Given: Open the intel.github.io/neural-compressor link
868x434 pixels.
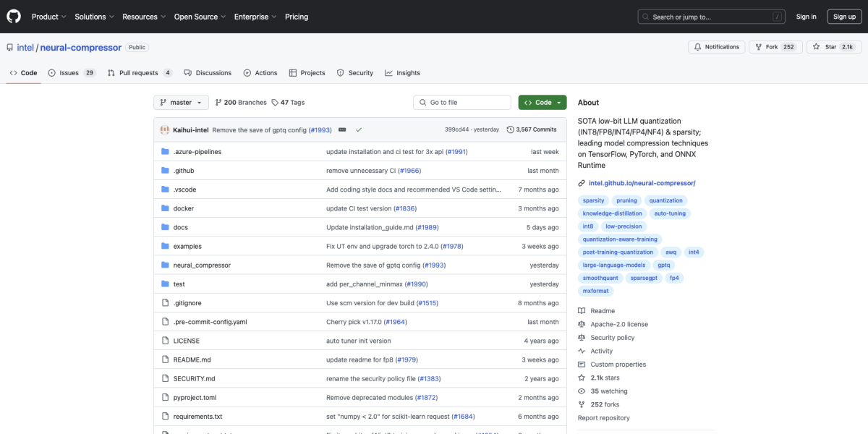Looking at the screenshot, I should pos(642,183).
